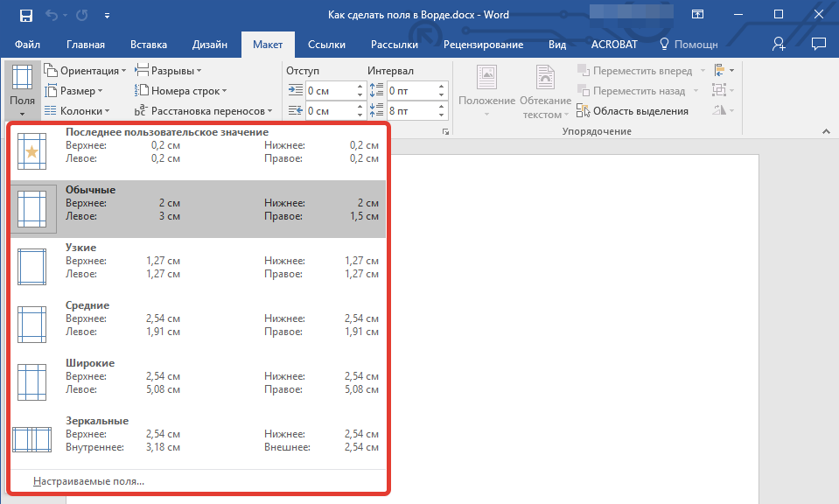
Task: Click the Save icon in title bar
Action: pyautogui.click(x=25, y=15)
